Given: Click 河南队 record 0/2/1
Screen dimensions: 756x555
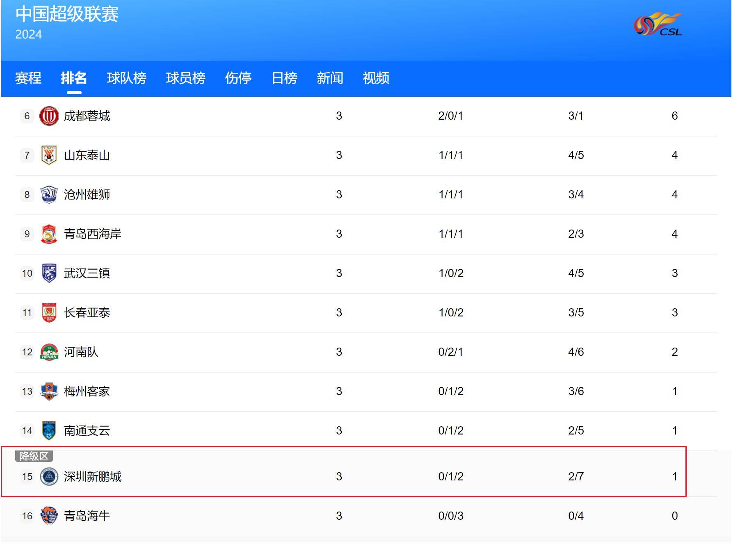Looking at the screenshot, I should tap(451, 352).
